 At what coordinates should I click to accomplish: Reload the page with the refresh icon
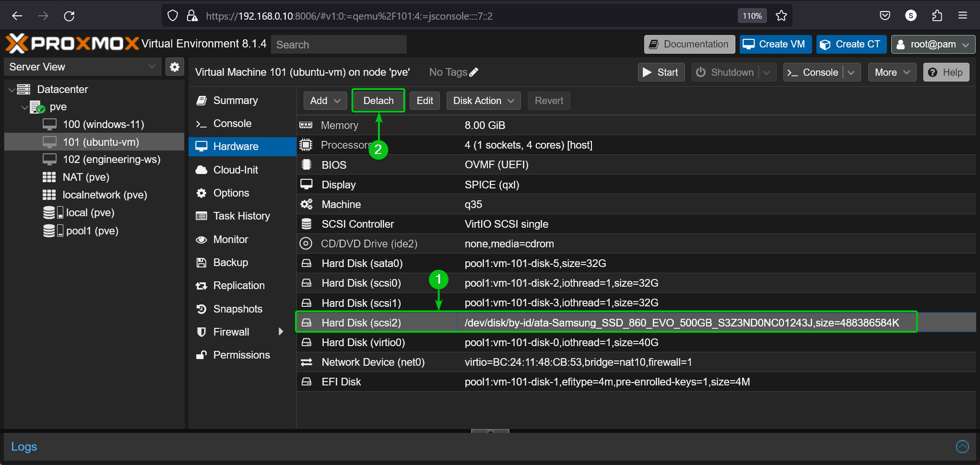pyautogui.click(x=69, y=16)
